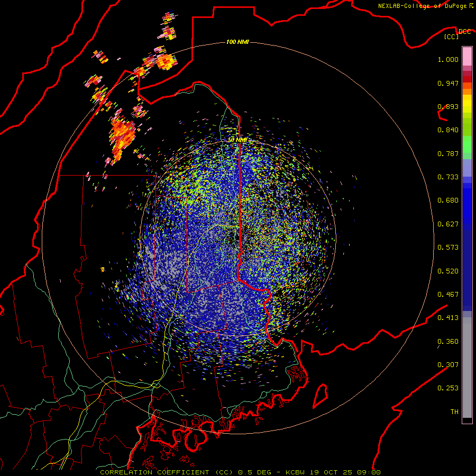Image resolution: width=476 pixels, height=476 pixels.
Task: Select the 0.840 scale value
Action: (x=448, y=130)
